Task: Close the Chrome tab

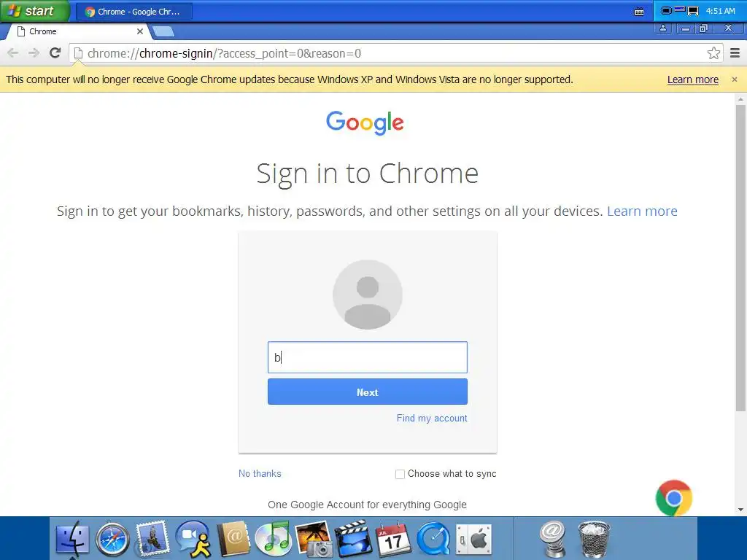Action: coord(140,31)
